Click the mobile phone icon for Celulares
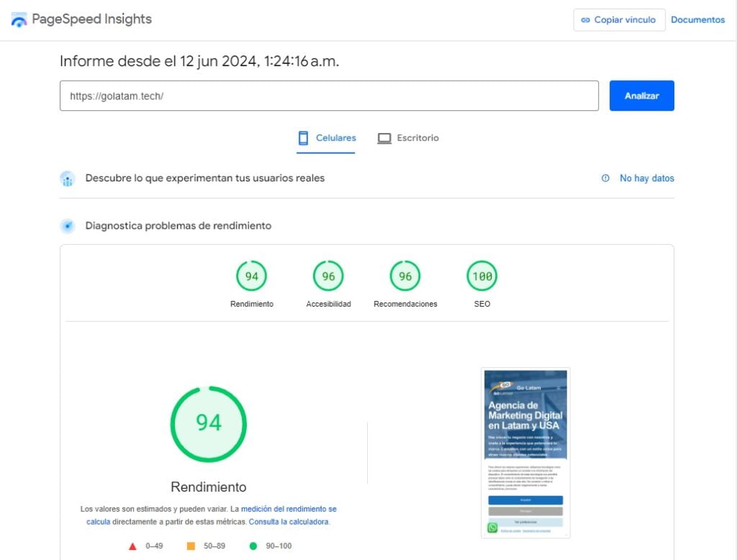This screenshot has height=560, width=737. [x=304, y=138]
